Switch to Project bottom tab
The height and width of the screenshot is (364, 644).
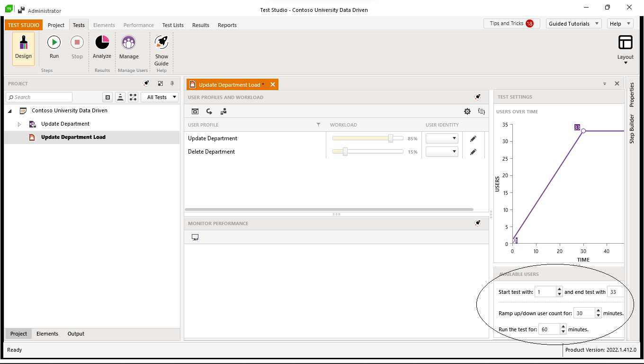(x=19, y=334)
